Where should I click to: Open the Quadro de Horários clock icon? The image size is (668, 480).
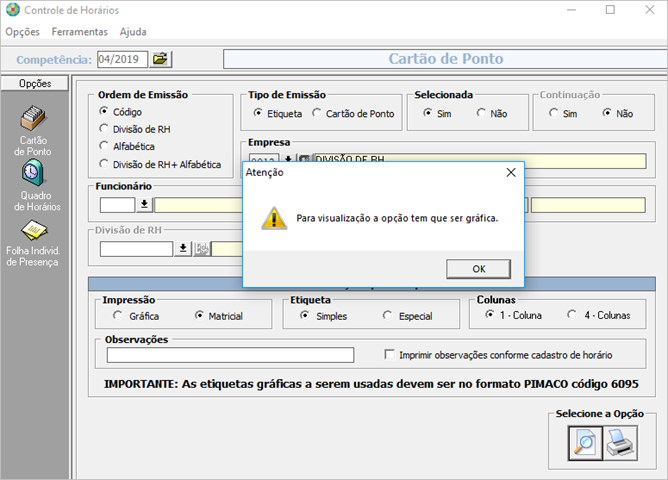33,172
